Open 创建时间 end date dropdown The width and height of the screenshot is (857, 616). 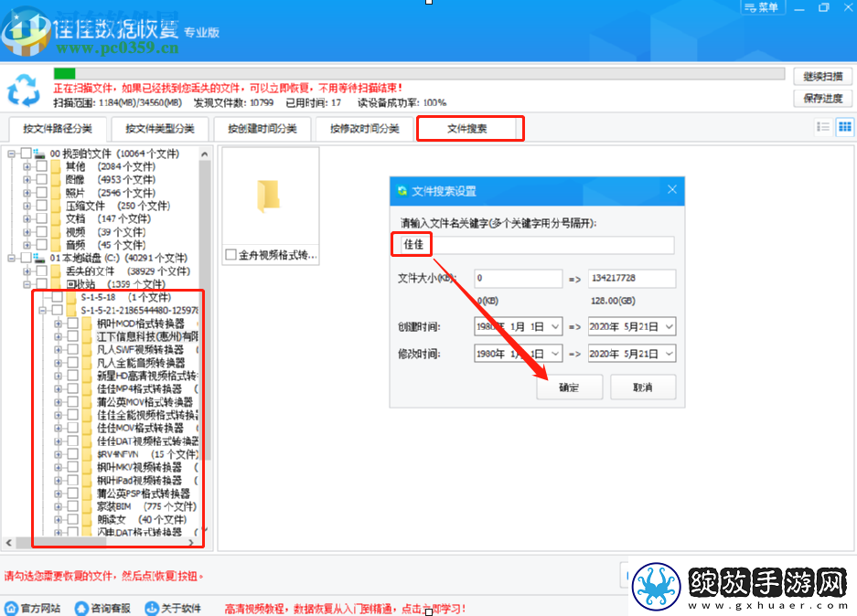[x=669, y=326]
